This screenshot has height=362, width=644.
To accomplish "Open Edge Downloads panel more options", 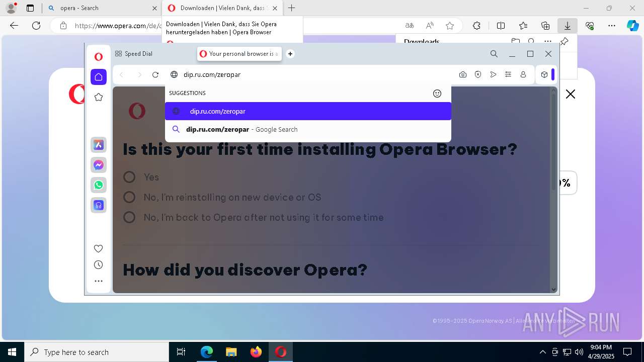I will point(548,41).
